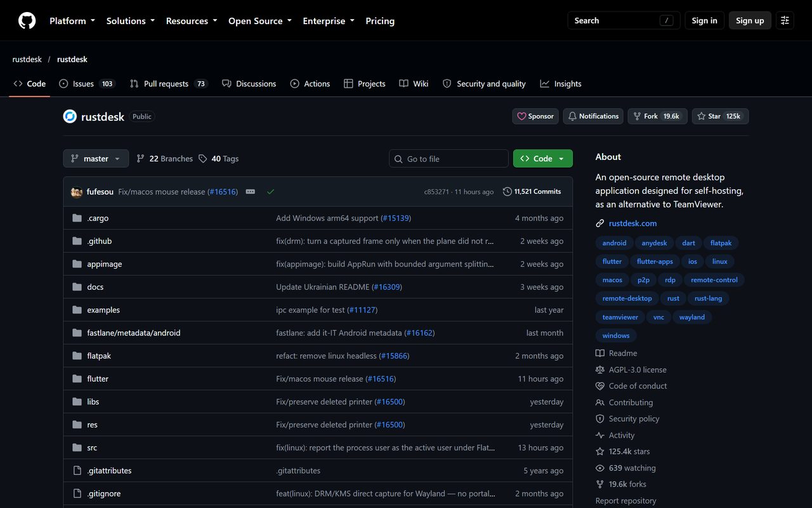Open appearance settings icon in header
Screen dimensions: 812x508
(785, 21)
